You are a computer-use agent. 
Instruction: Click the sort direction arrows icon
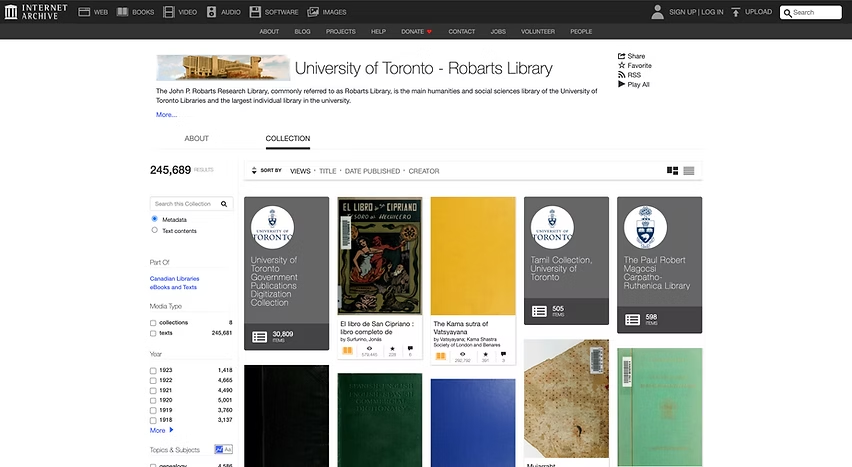coord(254,171)
